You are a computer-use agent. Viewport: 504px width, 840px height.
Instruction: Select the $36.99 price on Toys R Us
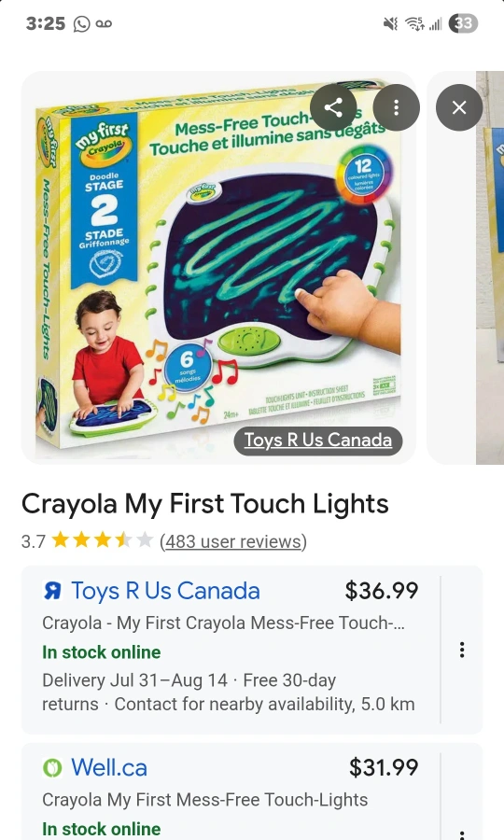[x=382, y=591]
